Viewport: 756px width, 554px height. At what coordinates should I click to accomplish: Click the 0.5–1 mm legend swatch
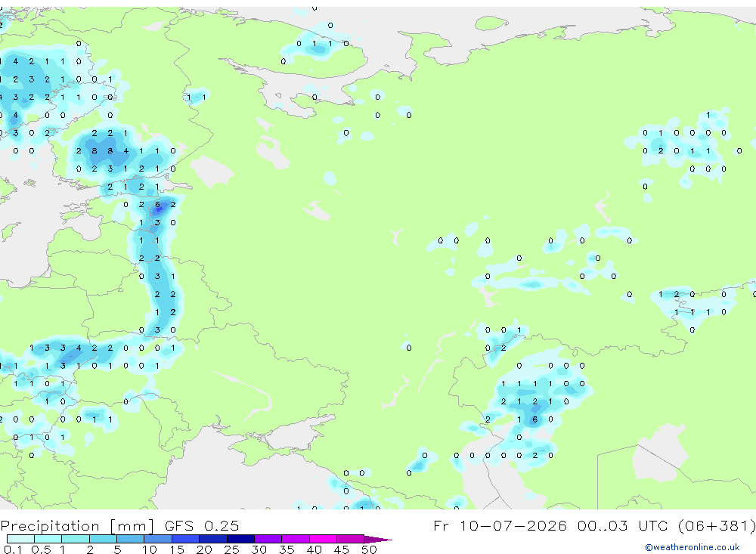click(48, 539)
